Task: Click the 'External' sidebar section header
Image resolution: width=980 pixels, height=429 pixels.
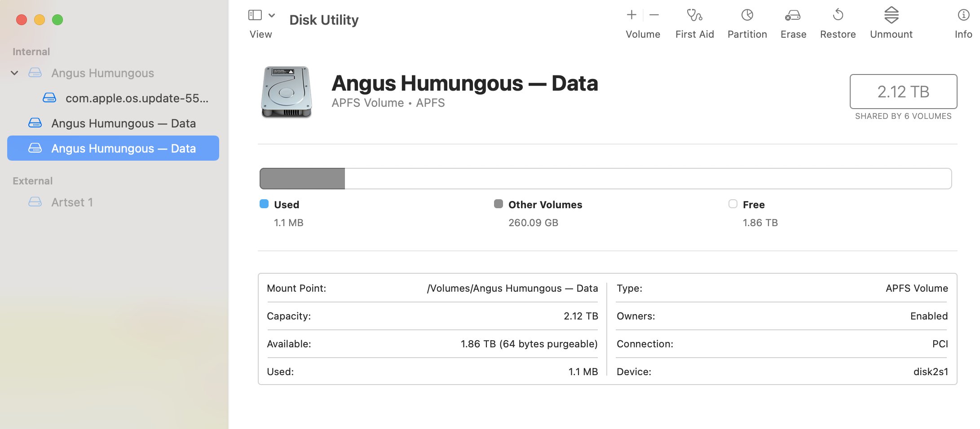Action: coord(32,181)
